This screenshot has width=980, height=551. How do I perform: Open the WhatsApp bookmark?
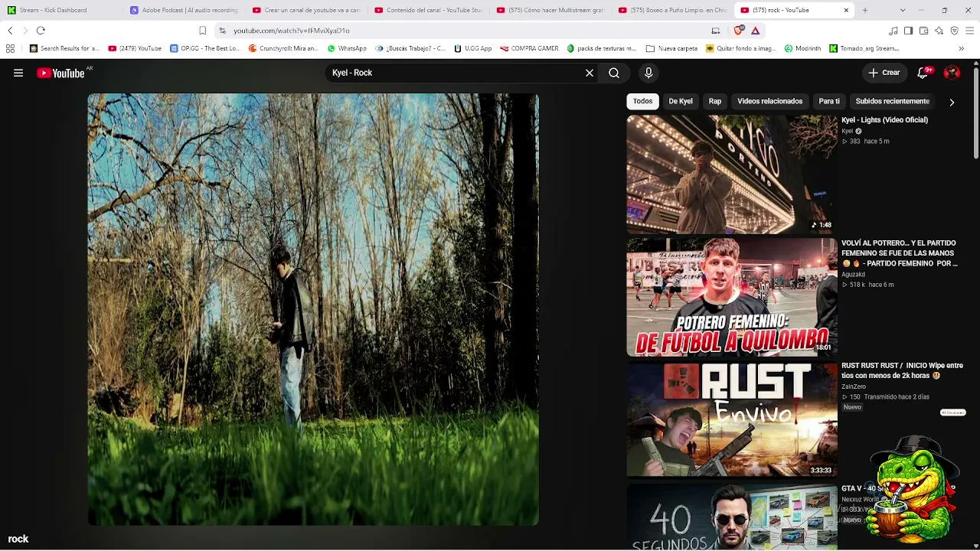click(347, 48)
